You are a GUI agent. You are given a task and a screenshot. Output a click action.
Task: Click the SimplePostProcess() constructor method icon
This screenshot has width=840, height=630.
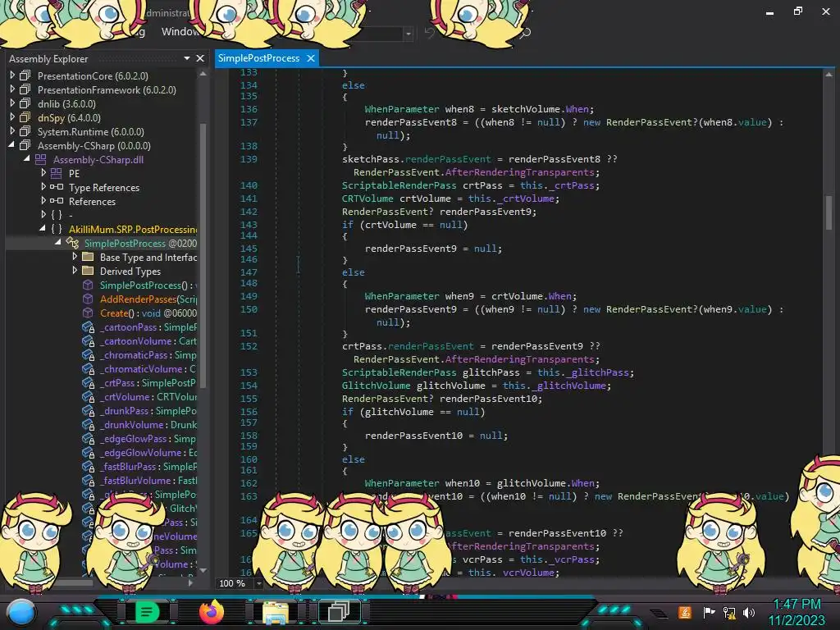tap(88, 285)
